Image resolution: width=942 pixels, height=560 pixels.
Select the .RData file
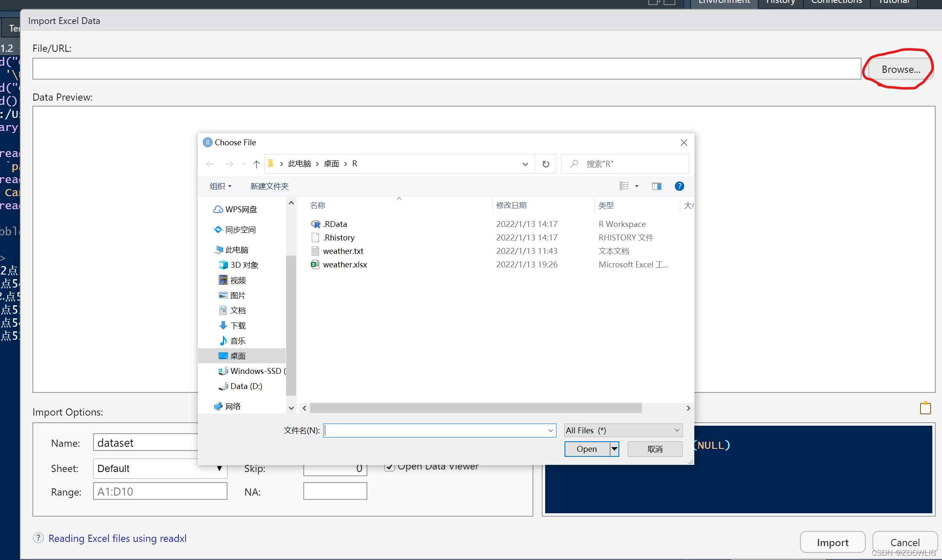(329, 224)
